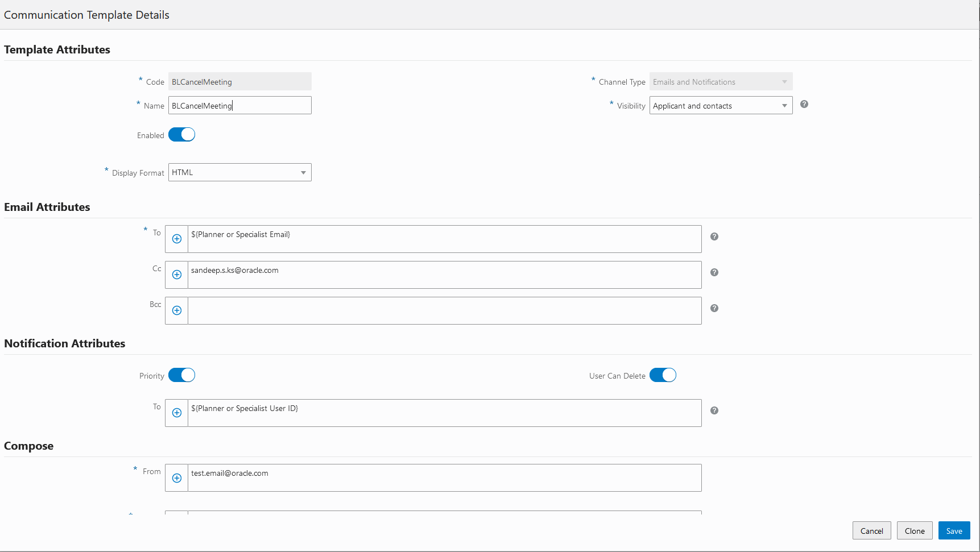Click the plus icon beside From field
This screenshot has height=552, width=980.
point(177,478)
